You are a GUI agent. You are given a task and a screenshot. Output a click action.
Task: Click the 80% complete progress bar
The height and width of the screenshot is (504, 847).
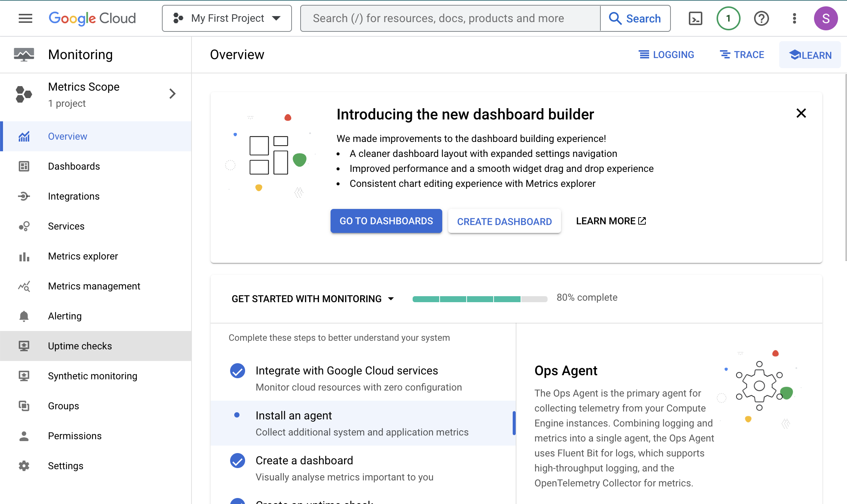[x=480, y=299]
